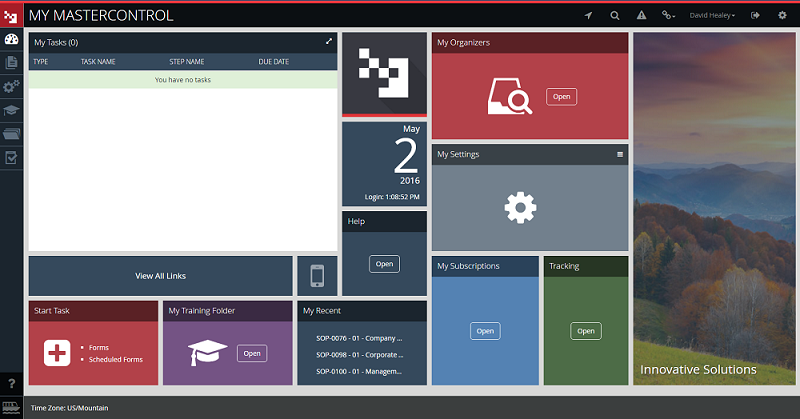Image resolution: width=800 pixels, height=419 pixels.
Task: Open recent document SOP-0100 - 01 - Managem
Action: tap(359, 372)
